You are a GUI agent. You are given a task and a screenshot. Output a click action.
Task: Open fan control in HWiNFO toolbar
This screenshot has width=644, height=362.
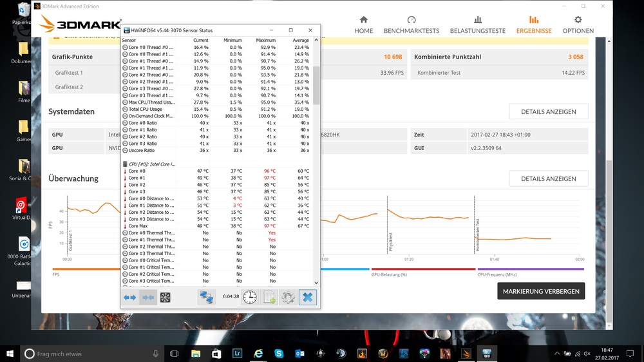click(166, 297)
